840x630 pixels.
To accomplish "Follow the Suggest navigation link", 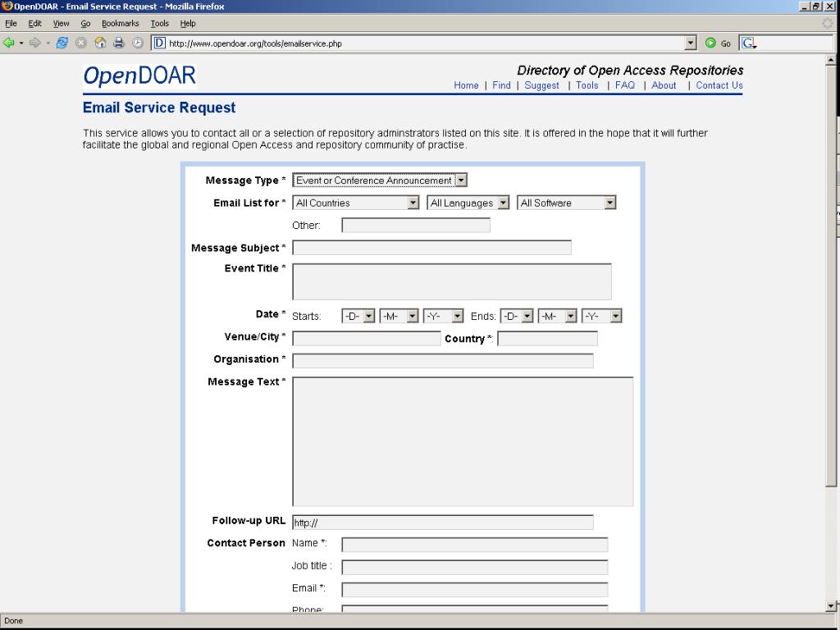I will (541, 85).
